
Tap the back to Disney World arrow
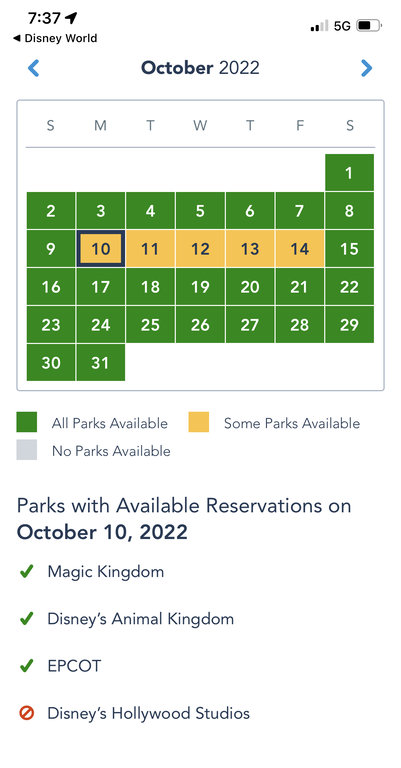pos(17,38)
